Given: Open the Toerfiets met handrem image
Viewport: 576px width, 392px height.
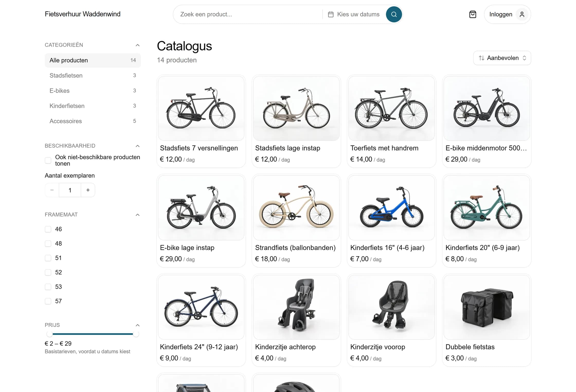Looking at the screenshot, I should point(391,109).
